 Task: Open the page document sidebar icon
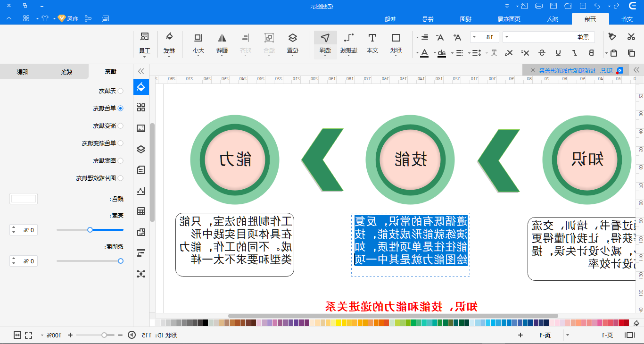(141, 170)
